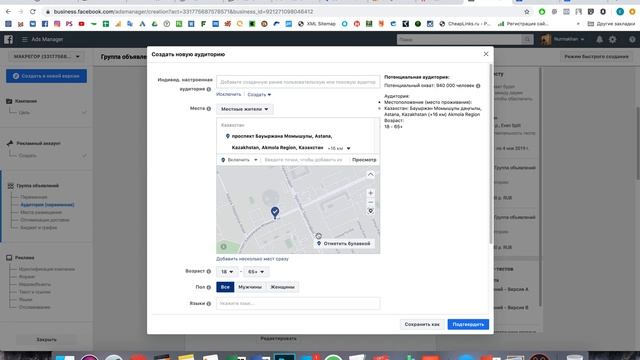This screenshot has width=640, height=360.
Task: Click Сохранить как button
Action: pyautogui.click(x=422, y=324)
